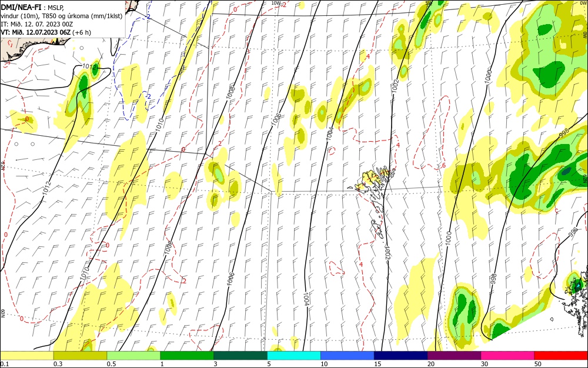Click the "IT: Mið. 12. 07. 2023 00Z" line
Image resolution: width=588 pixels, height=368 pixels.
click(x=36, y=24)
